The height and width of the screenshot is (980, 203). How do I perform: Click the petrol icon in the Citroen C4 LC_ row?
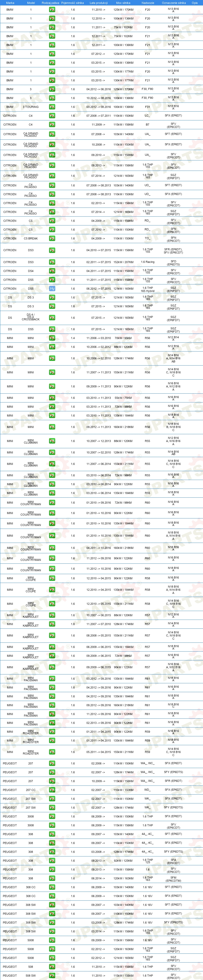52,116
